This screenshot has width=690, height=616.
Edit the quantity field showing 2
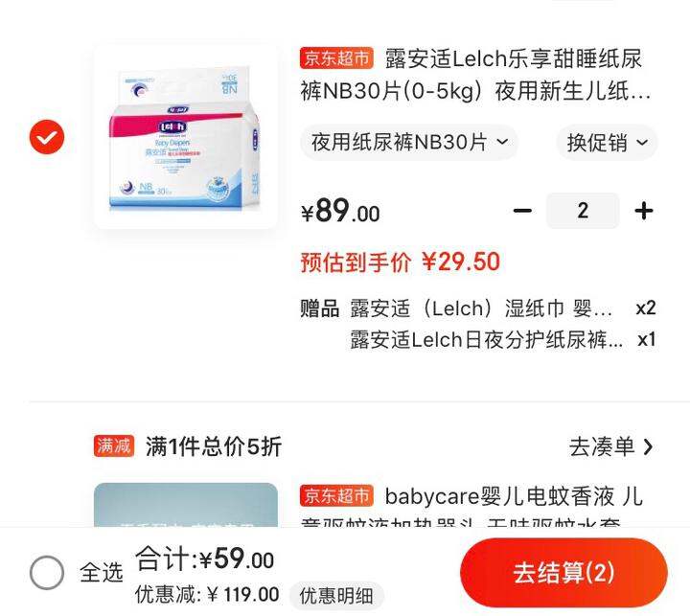pos(583,211)
